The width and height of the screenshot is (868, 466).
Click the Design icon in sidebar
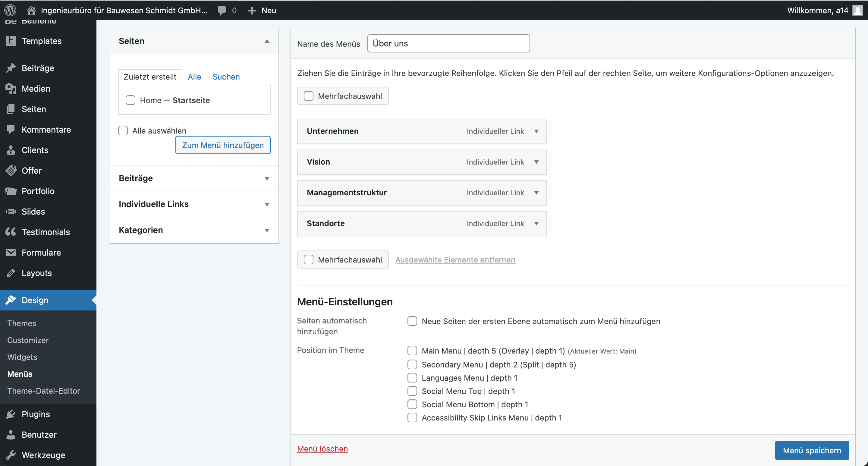11,300
